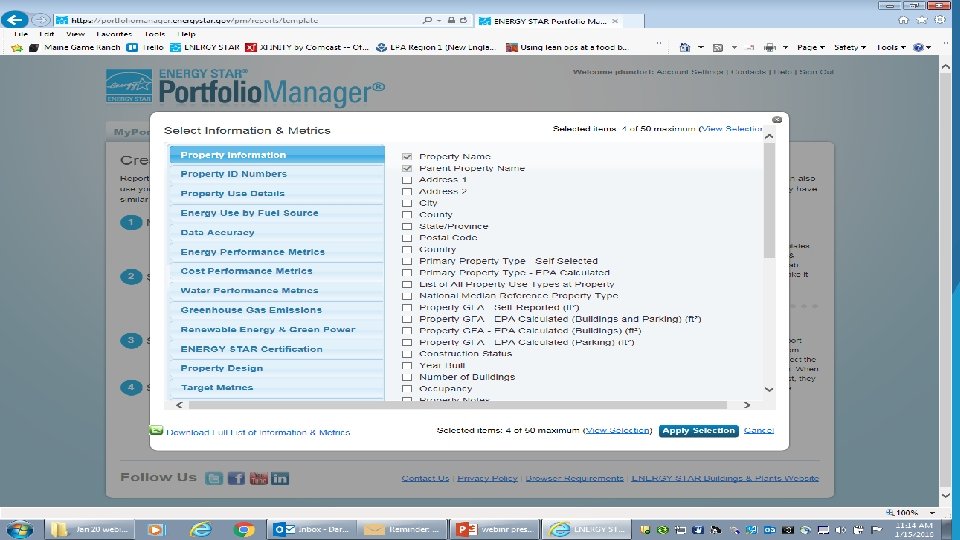
Task: Check the Occupancy checkbox
Action: (x=407, y=389)
